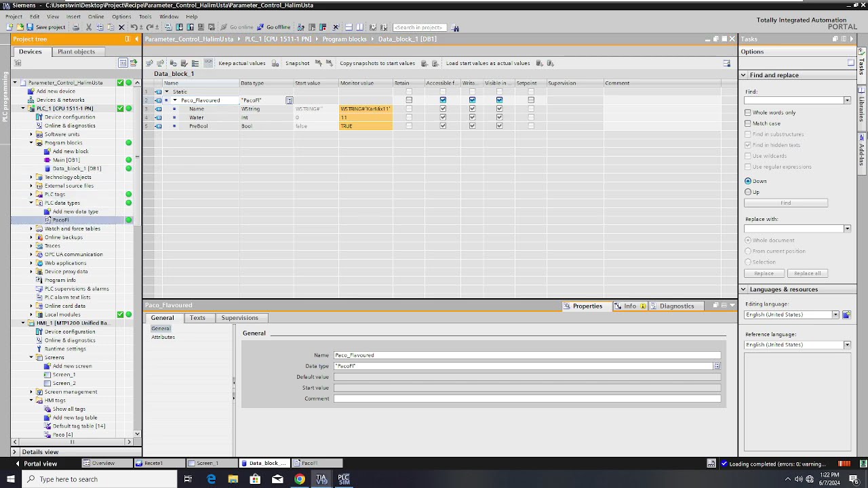The width and height of the screenshot is (868, 488).
Task: Select the Up search direction
Action: [x=748, y=192]
